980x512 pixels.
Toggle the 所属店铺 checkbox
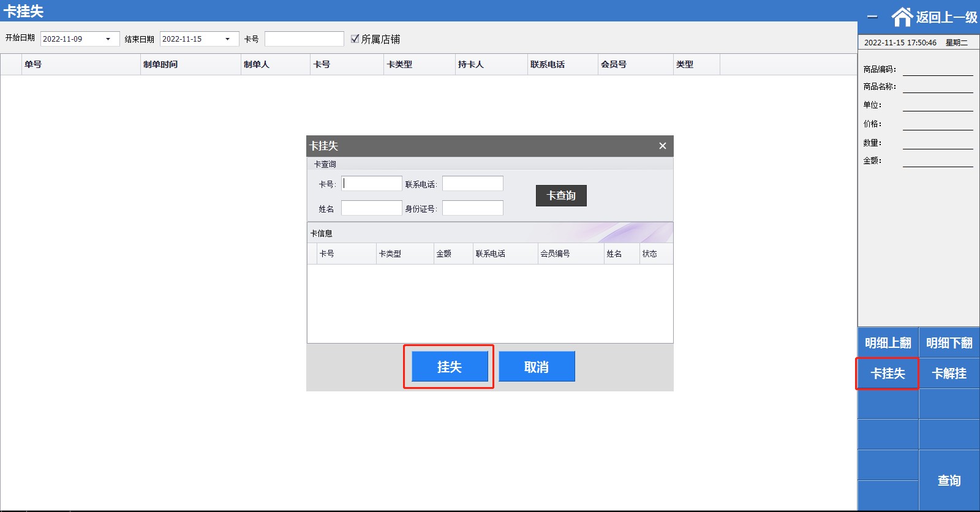(x=355, y=39)
